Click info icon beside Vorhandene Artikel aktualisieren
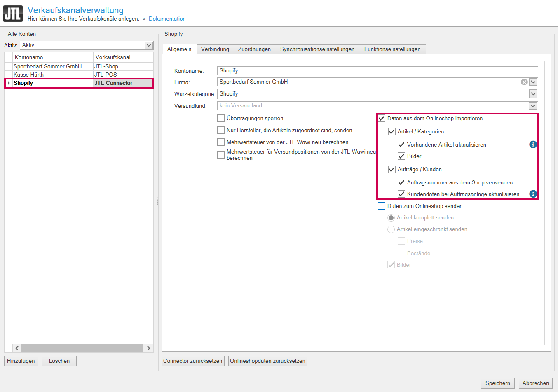The height and width of the screenshot is (392, 558). (533, 145)
